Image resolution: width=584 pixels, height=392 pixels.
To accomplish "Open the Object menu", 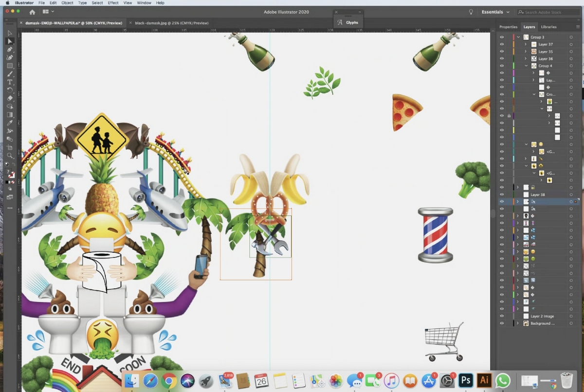I will pos(67,3).
